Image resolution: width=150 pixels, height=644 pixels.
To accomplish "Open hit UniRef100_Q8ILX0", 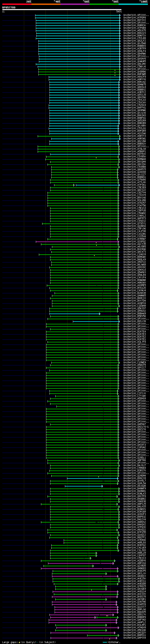I will tap(135, 574).
